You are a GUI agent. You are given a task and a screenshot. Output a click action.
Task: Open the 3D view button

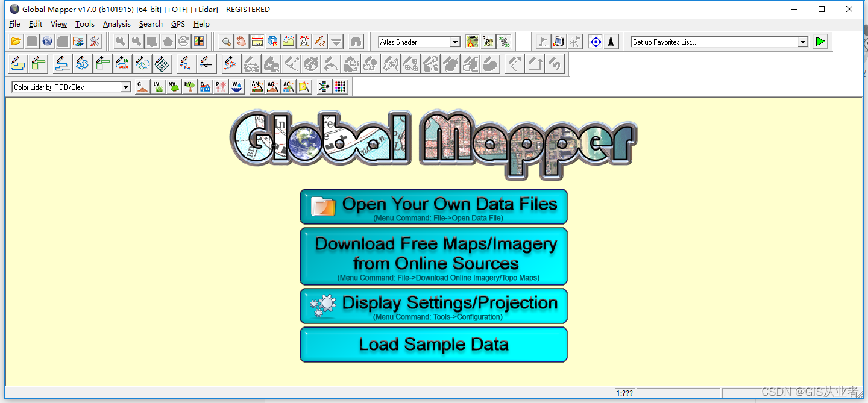point(488,42)
